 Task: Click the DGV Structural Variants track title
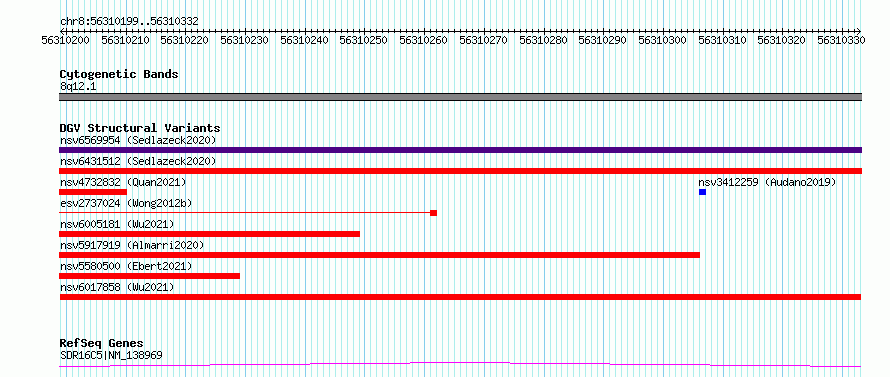(140, 128)
